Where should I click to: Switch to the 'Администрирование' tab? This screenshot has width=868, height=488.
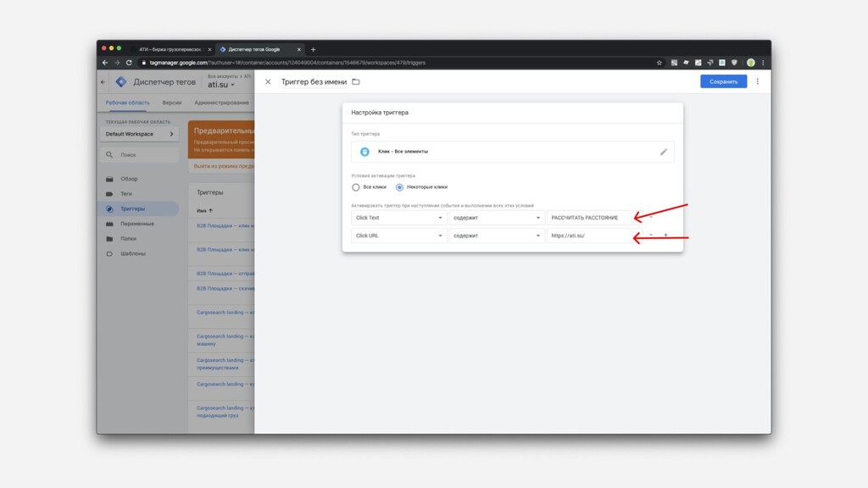tap(221, 103)
